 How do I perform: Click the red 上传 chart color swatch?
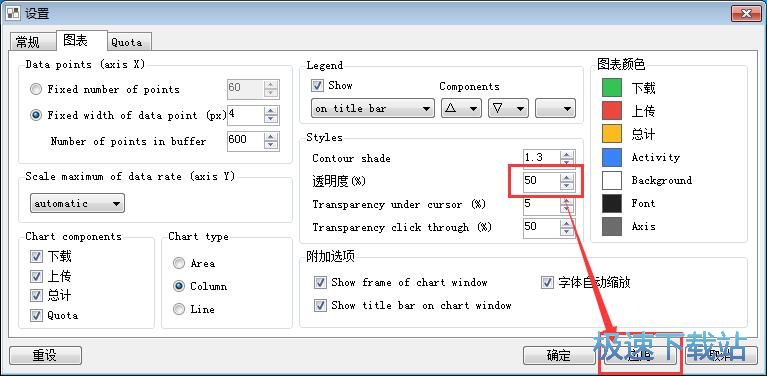click(612, 111)
